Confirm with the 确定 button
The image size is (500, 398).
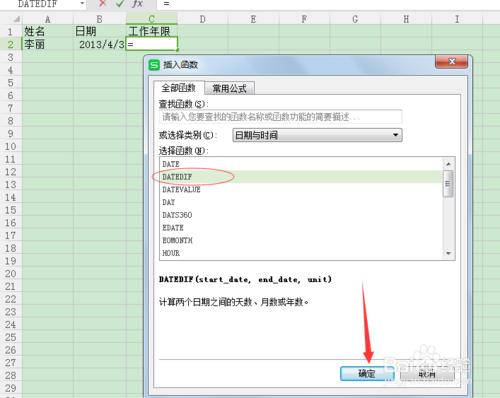[367, 374]
